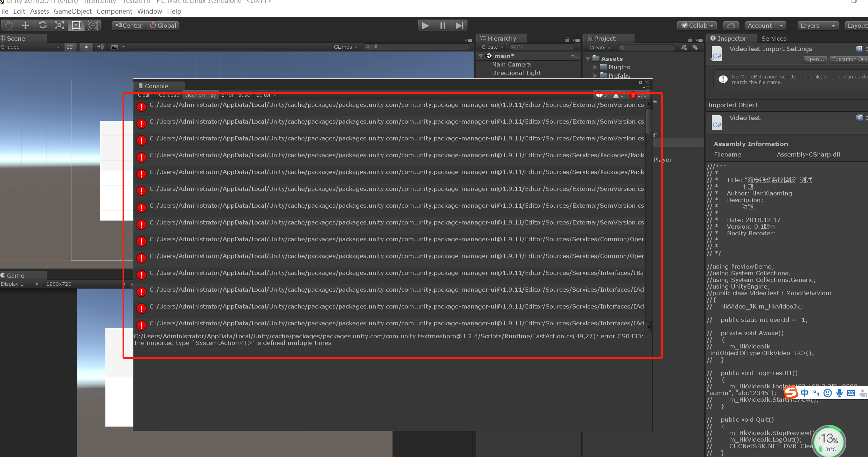This screenshot has height=457, width=868.
Task: Select the Rect Transform tool
Action: pos(76,25)
